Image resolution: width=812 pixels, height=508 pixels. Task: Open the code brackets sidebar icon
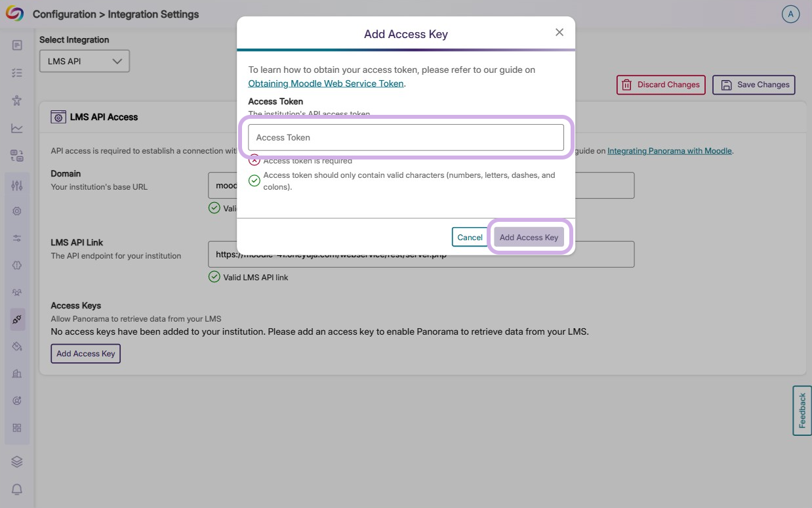(x=17, y=265)
